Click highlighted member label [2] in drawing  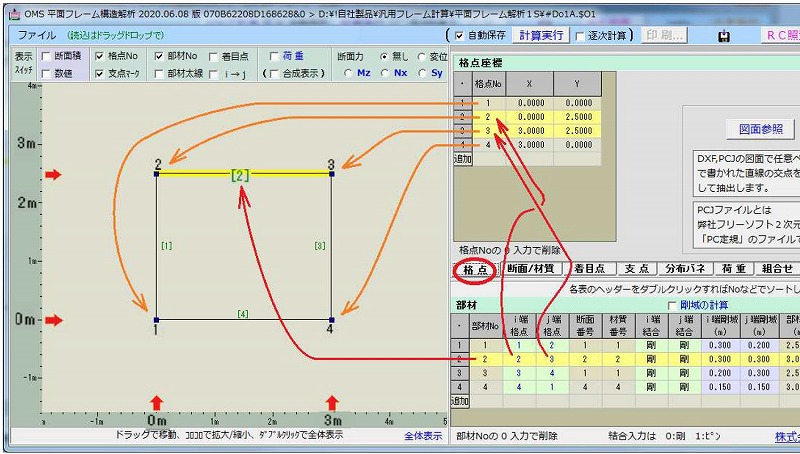click(x=240, y=176)
